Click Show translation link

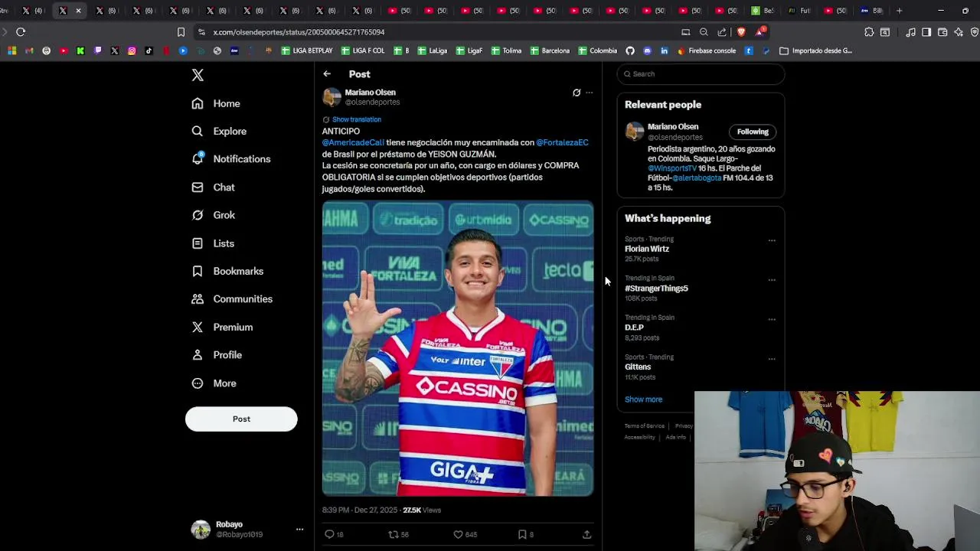(356, 119)
